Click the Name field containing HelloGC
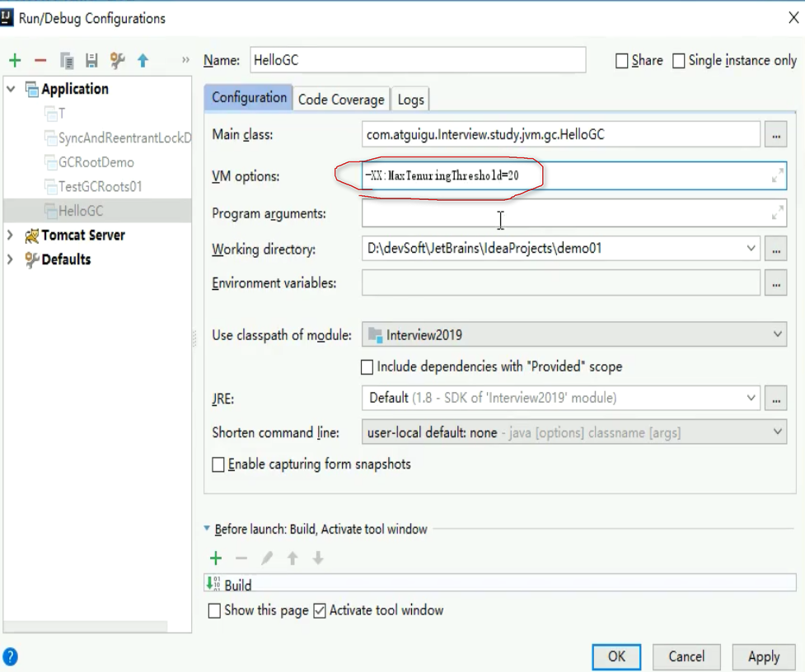Image resolution: width=805 pixels, height=672 pixels. coord(418,60)
